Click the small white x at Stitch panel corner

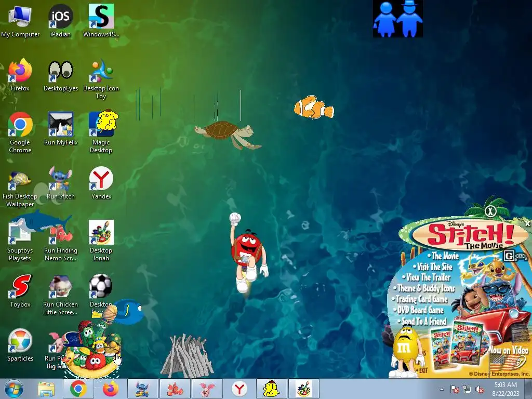527,223
